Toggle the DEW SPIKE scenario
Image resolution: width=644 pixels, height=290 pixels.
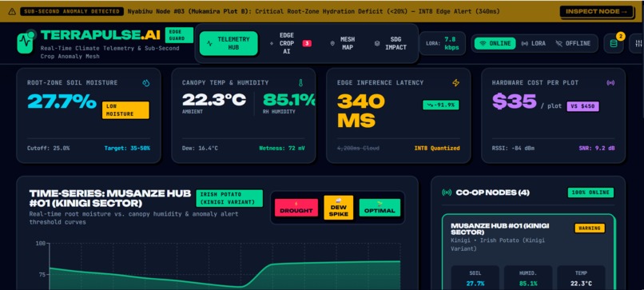[x=339, y=208]
